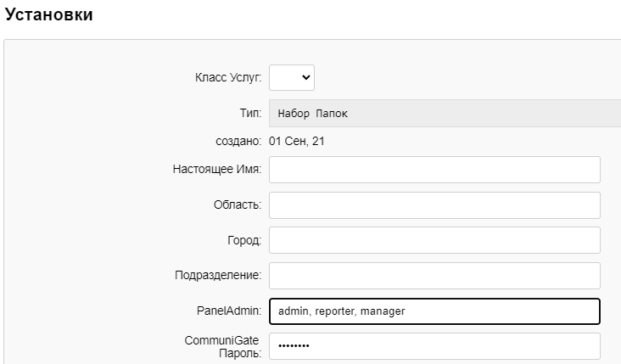Click the создано label

point(238,141)
